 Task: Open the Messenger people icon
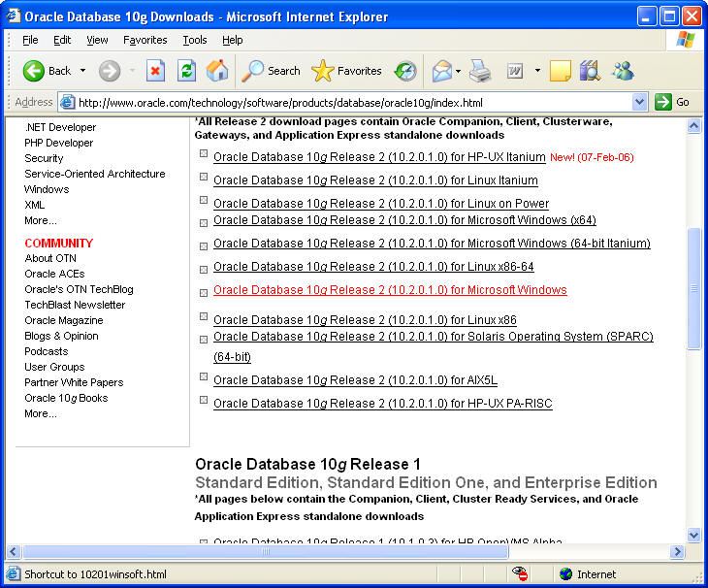[x=623, y=71]
